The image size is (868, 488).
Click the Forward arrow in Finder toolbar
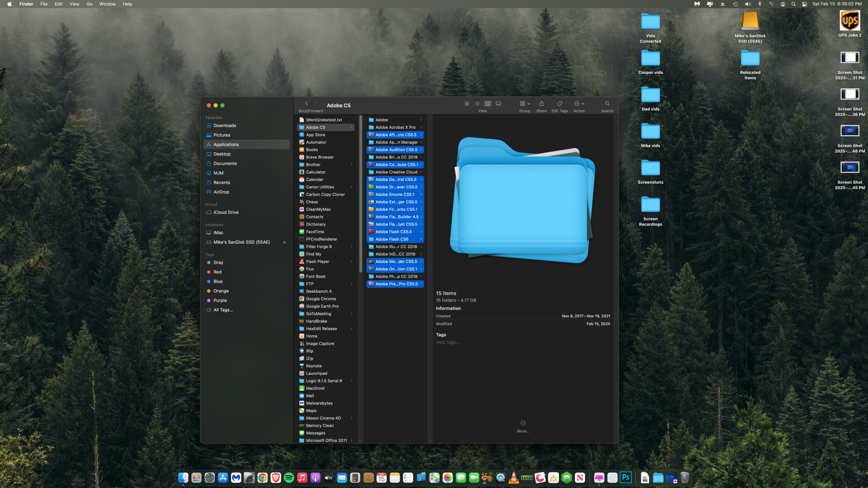(316, 104)
